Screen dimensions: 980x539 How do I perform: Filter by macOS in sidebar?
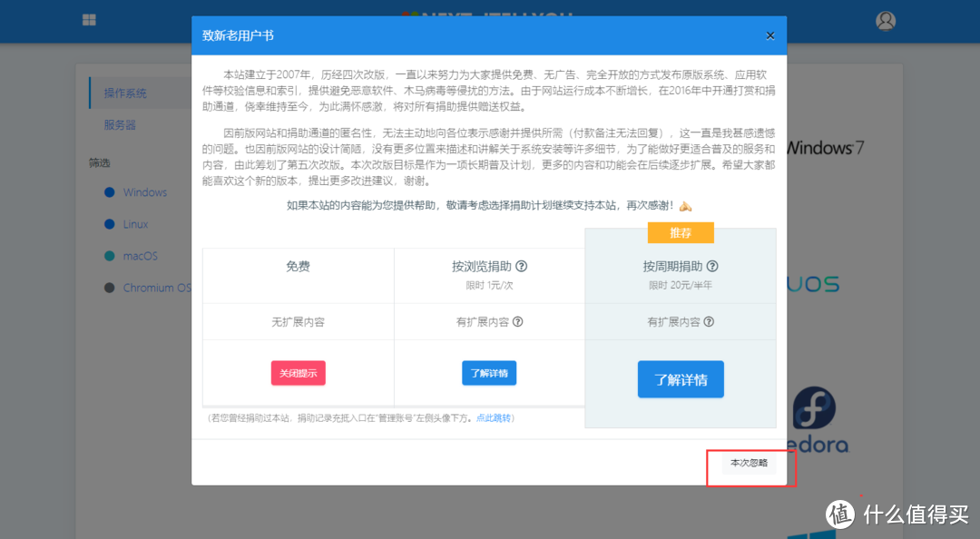132,256
